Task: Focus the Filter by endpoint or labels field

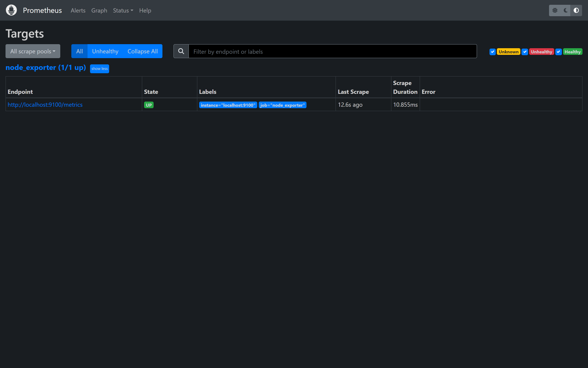Action: point(333,51)
